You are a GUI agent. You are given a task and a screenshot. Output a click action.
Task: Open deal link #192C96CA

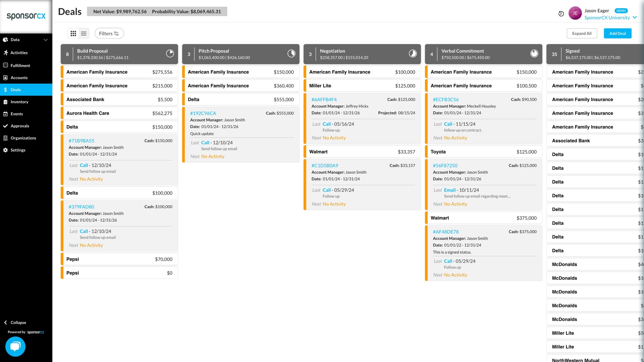pos(203,113)
